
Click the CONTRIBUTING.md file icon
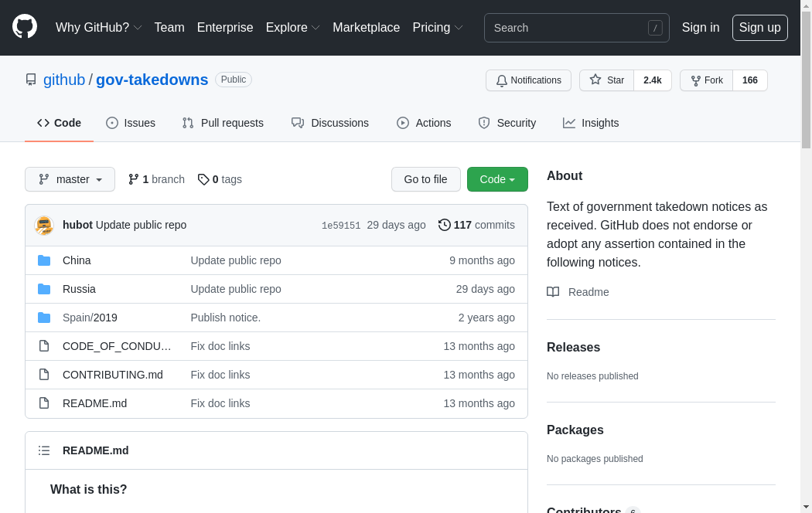coord(44,375)
